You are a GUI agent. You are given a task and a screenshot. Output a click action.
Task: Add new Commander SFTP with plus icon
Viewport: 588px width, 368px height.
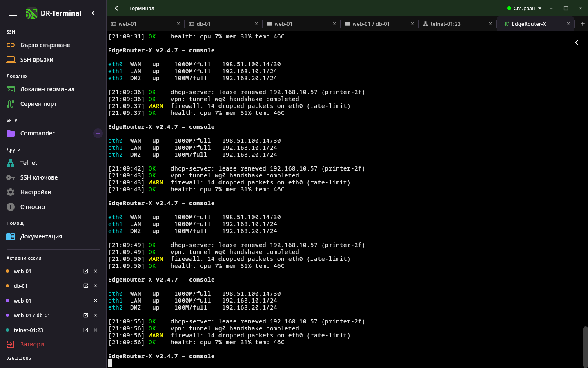[x=98, y=133]
